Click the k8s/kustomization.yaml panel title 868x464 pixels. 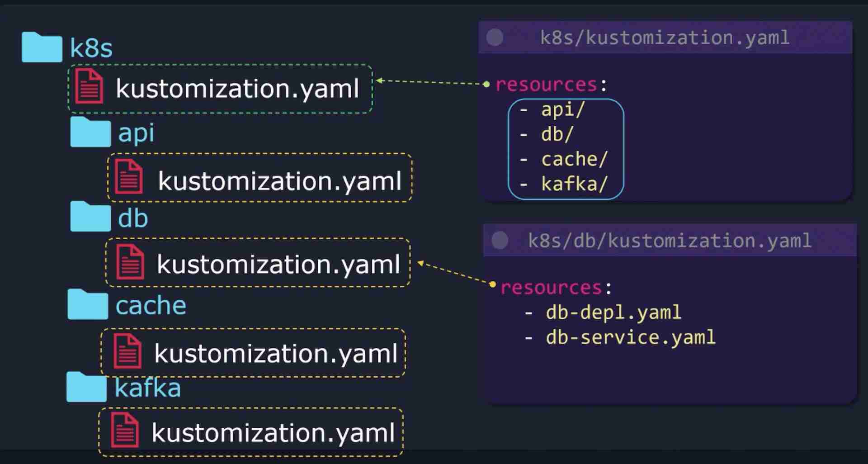coord(665,38)
